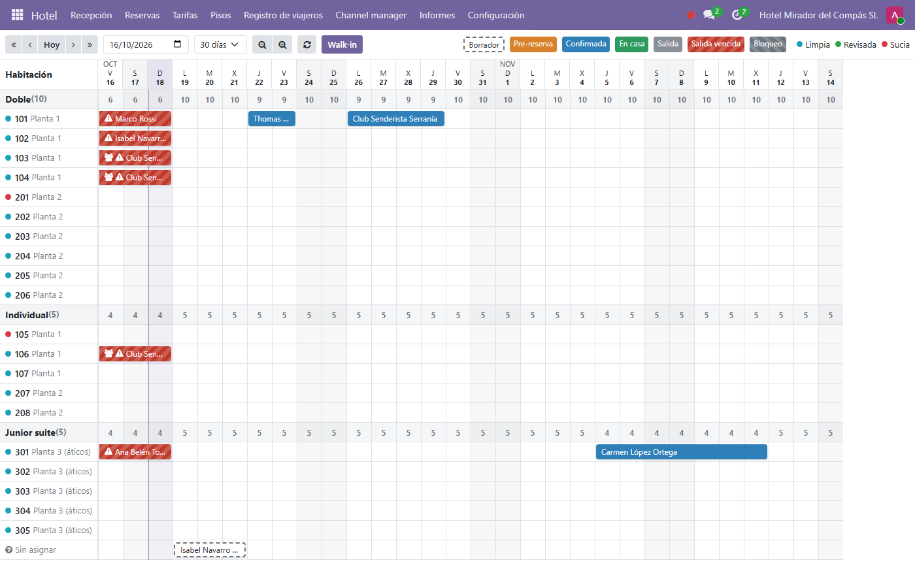Open the Hotel Mirador del Compás SL company switcher
This screenshot has width=915, height=588.
click(x=818, y=15)
